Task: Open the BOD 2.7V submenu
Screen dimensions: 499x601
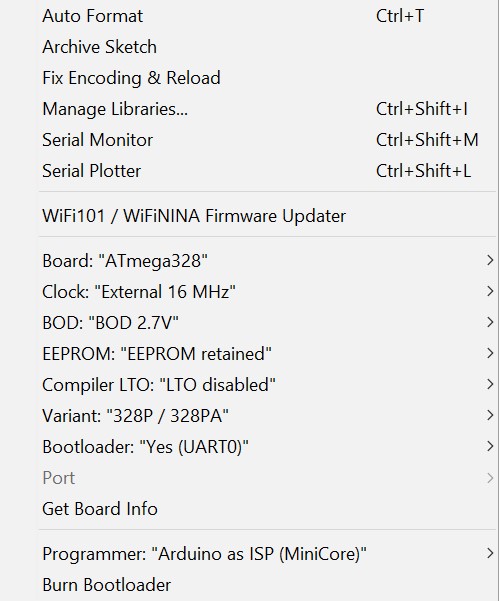Action: [267, 323]
